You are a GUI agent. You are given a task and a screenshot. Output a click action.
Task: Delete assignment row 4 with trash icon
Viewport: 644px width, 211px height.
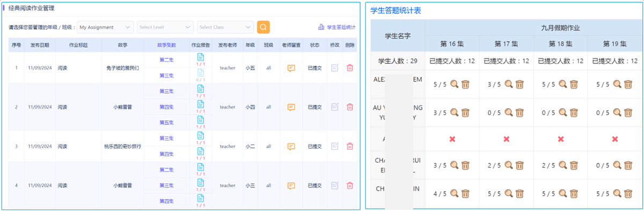[x=350, y=185]
